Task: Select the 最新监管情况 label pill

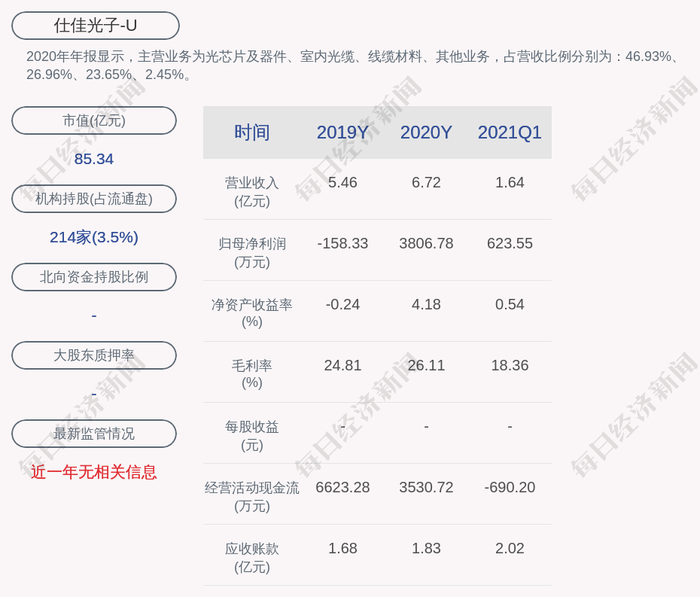Action: coord(94,434)
